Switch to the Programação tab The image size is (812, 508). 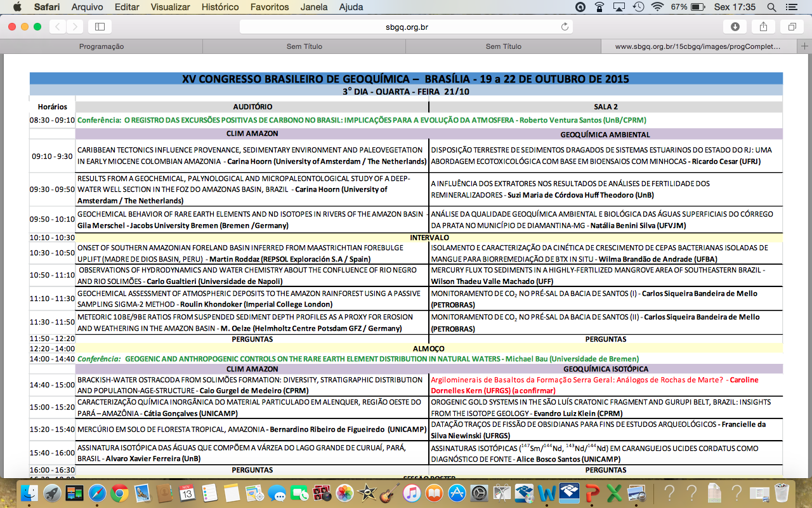point(101,46)
